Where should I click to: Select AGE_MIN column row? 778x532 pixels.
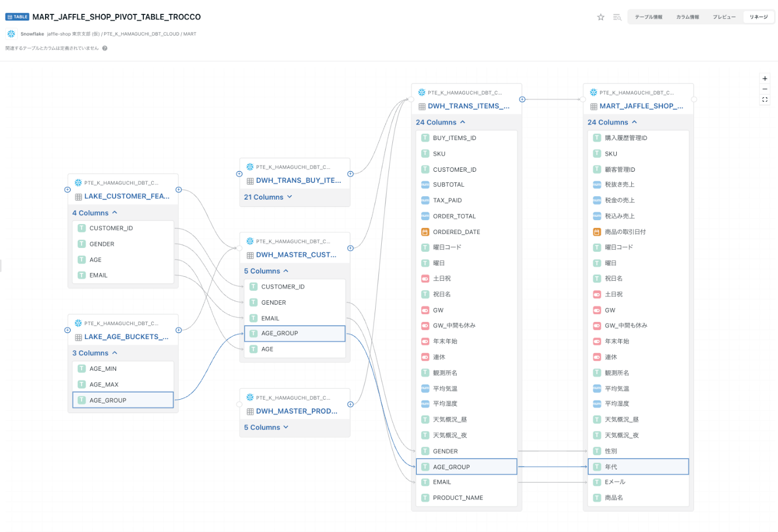(123, 369)
